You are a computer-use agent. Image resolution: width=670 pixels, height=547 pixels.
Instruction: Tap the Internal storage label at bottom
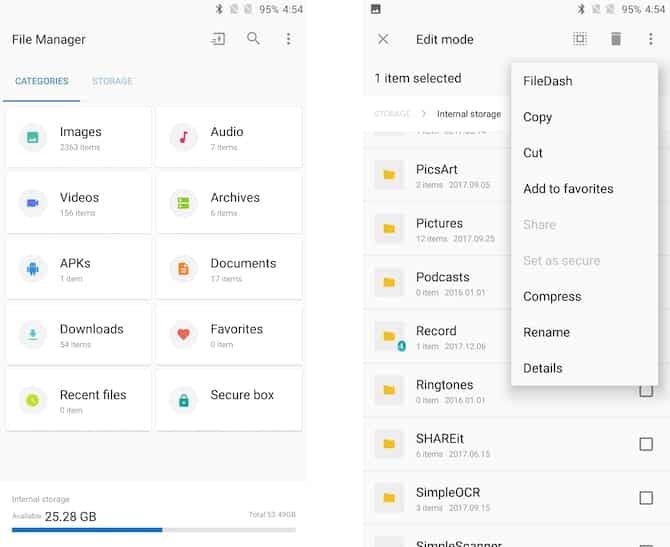click(x=41, y=499)
